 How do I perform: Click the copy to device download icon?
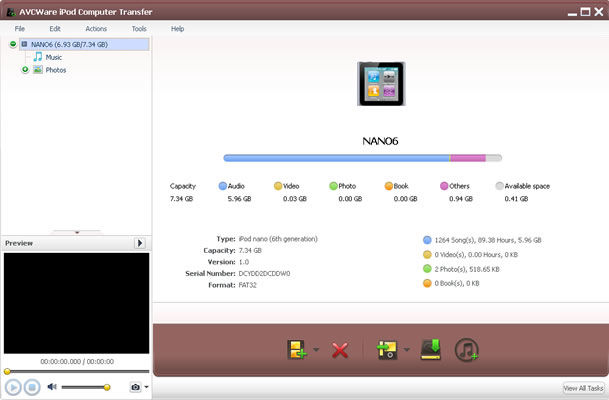431,349
